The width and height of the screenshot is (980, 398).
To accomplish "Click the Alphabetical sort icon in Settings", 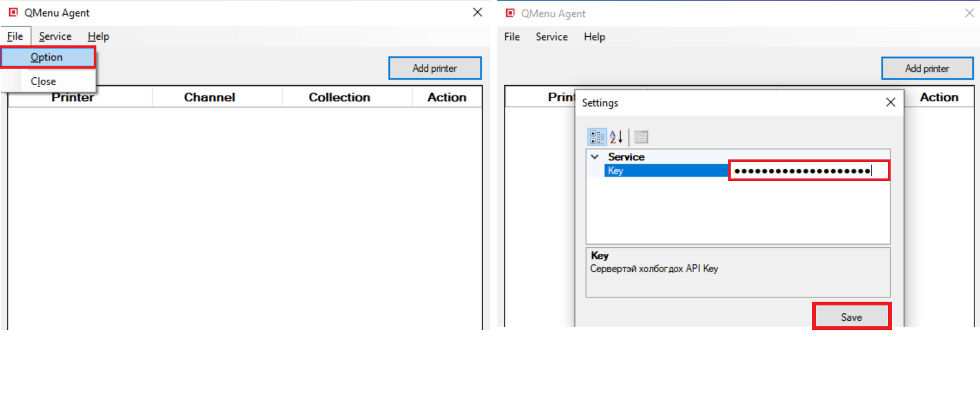I will [x=616, y=137].
